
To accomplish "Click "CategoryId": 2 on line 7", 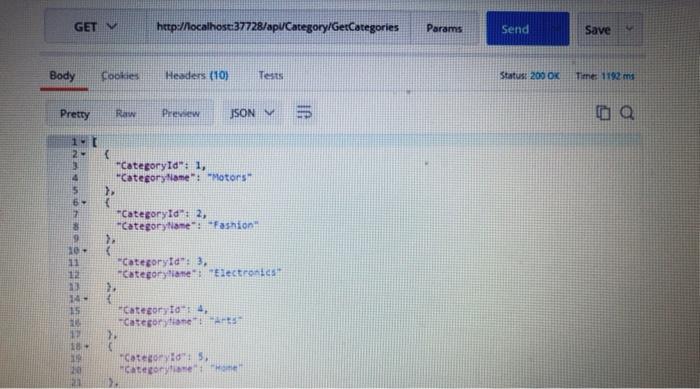I will tap(162, 214).
